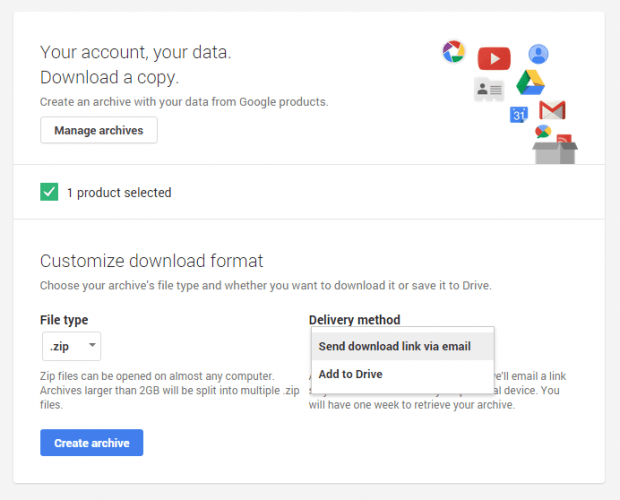Click the Customize download format heading
The width and height of the screenshot is (620, 500).
(151, 261)
